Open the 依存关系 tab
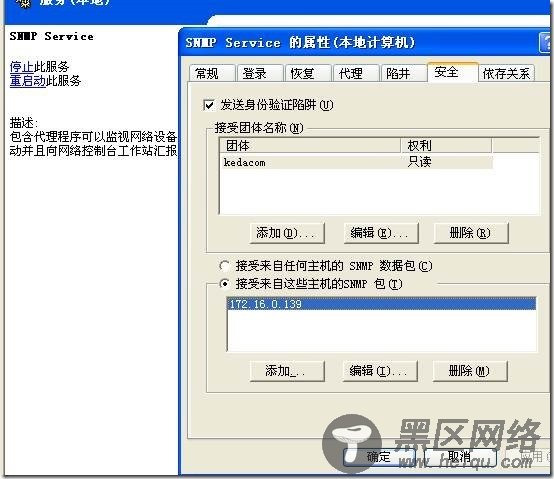 pos(507,73)
